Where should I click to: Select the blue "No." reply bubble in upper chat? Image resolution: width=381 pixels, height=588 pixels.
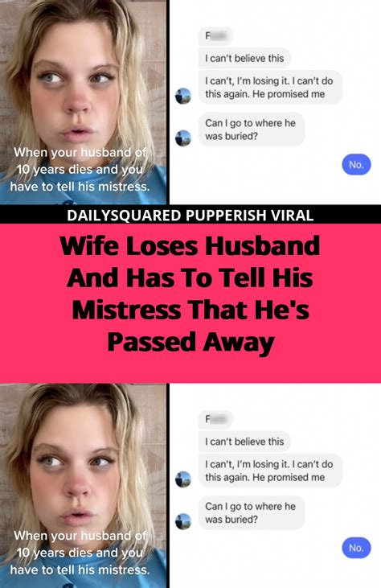pos(356,165)
